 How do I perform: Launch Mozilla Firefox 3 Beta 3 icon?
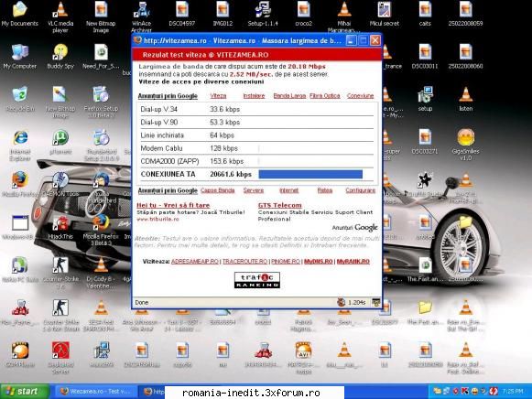tap(101, 230)
